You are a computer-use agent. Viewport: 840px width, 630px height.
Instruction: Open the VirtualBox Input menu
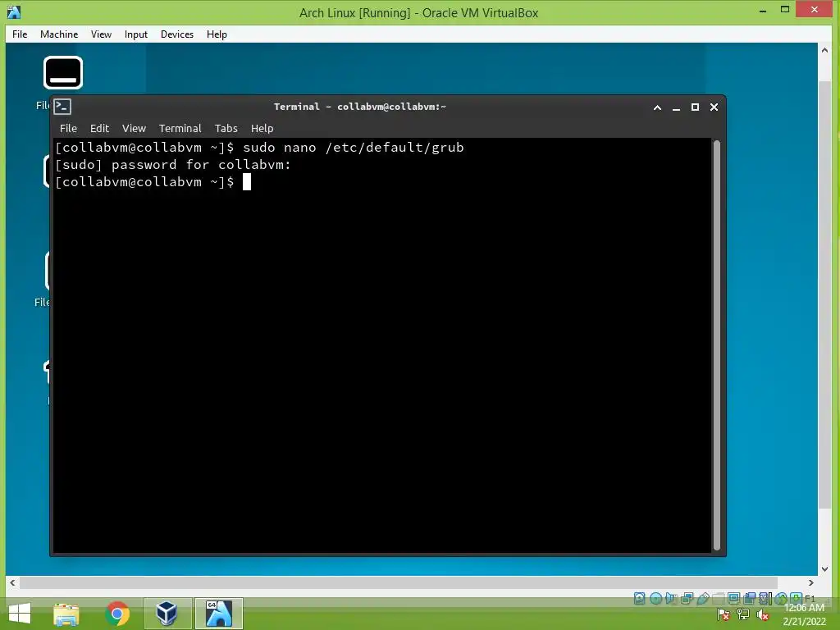click(136, 34)
